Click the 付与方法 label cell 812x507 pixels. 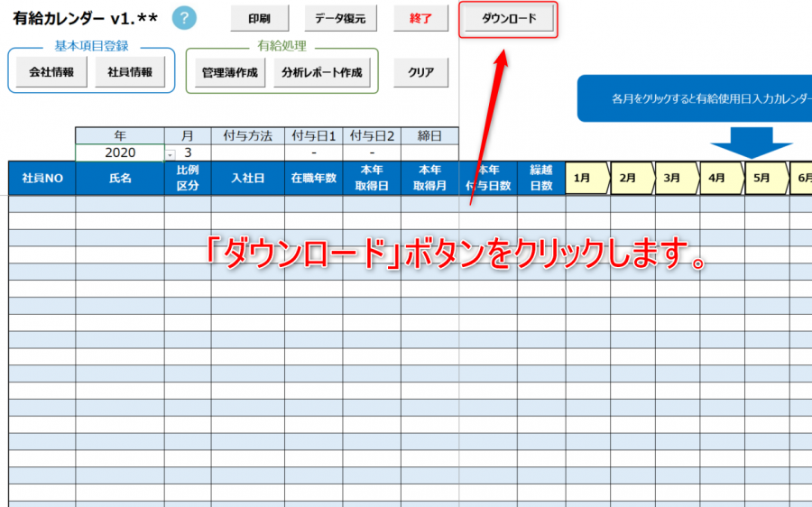(x=247, y=135)
